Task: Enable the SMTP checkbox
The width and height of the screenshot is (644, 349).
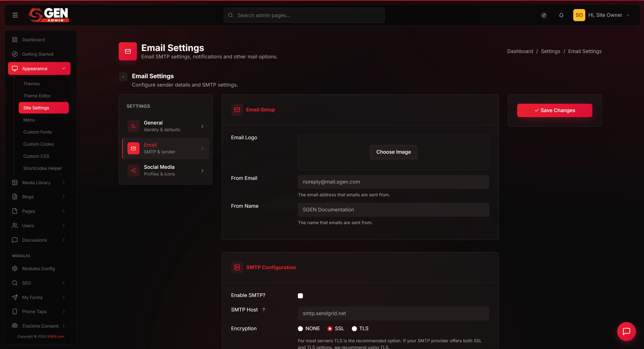Action: pos(300,296)
